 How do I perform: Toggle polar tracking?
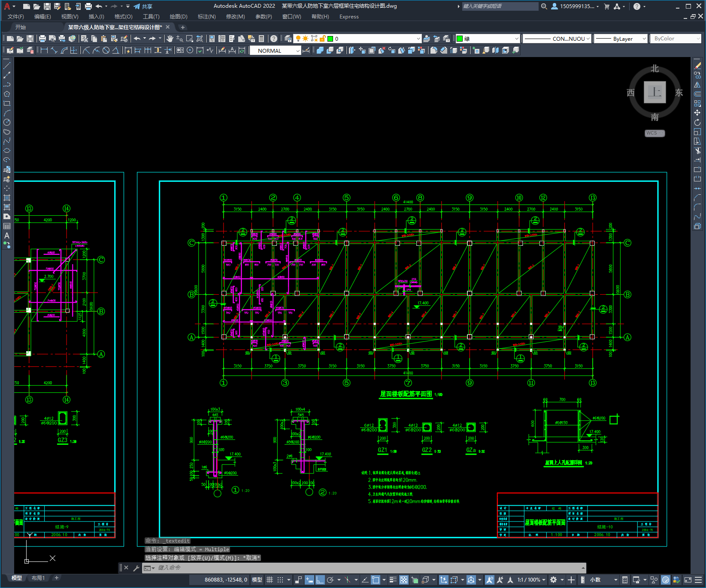point(330,580)
